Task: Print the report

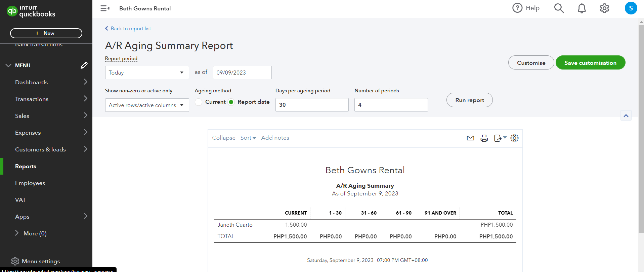Action: pos(484,138)
